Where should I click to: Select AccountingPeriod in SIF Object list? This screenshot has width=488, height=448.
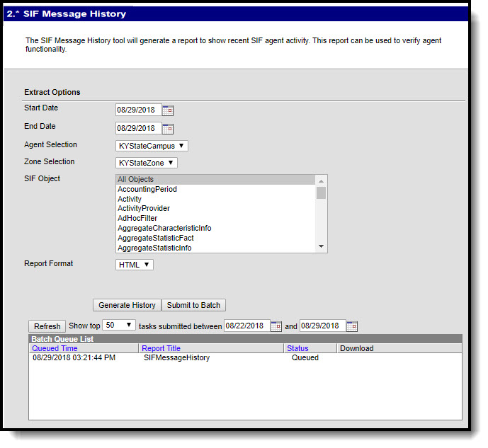tap(216, 190)
